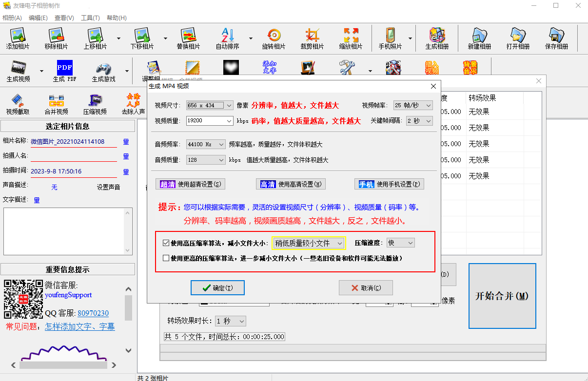Open the 工具(T) menu

pyautogui.click(x=90, y=17)
